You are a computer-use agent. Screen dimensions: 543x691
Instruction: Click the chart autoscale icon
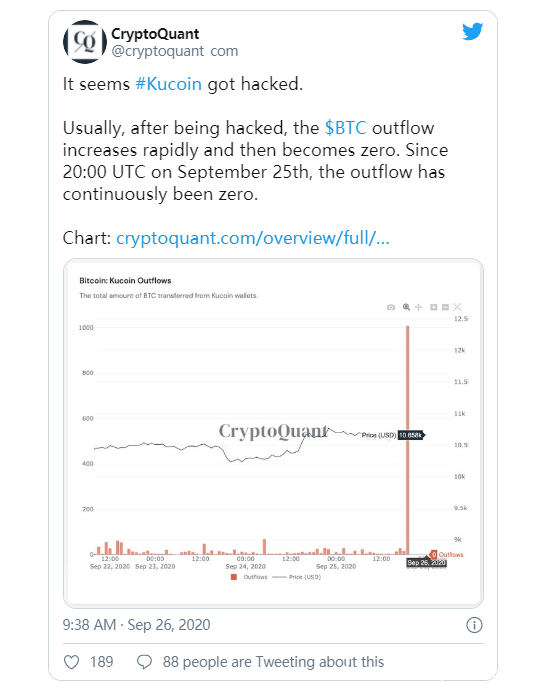(x=457, y=307)
